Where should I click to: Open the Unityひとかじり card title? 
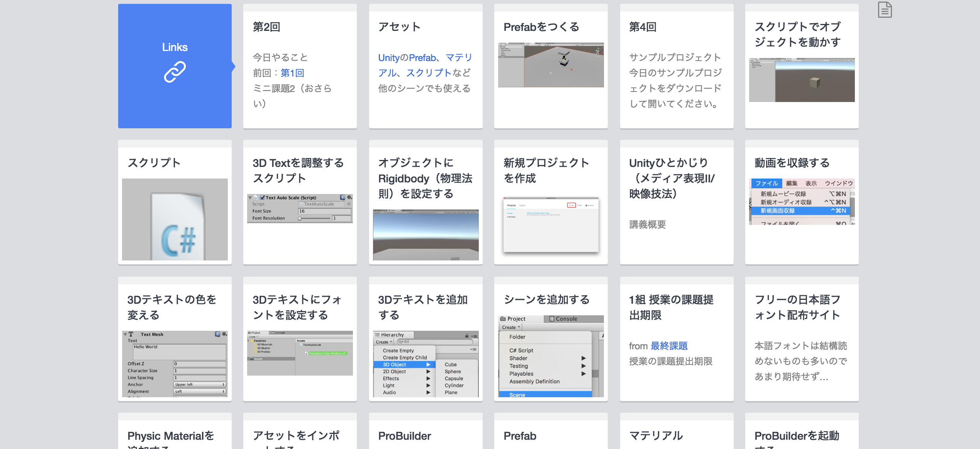672,178
